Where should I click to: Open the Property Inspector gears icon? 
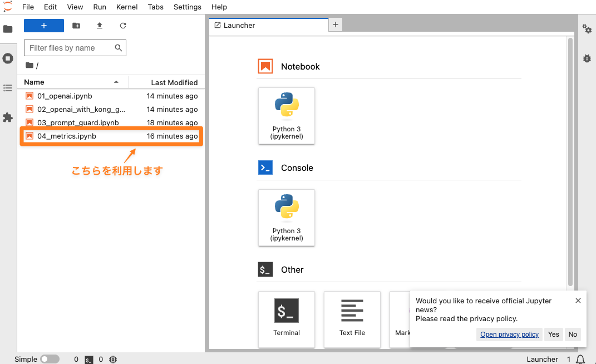tap(587, 29)
